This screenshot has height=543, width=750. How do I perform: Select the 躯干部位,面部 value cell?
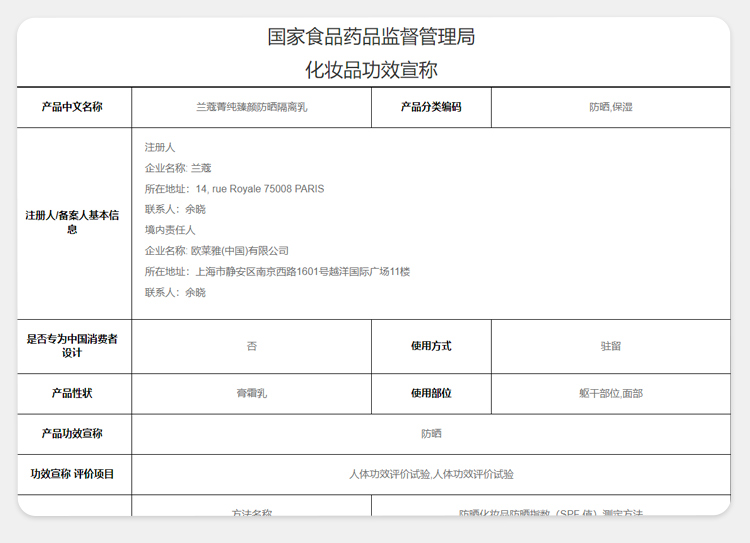pyautogui.click(x=610, y=394)
